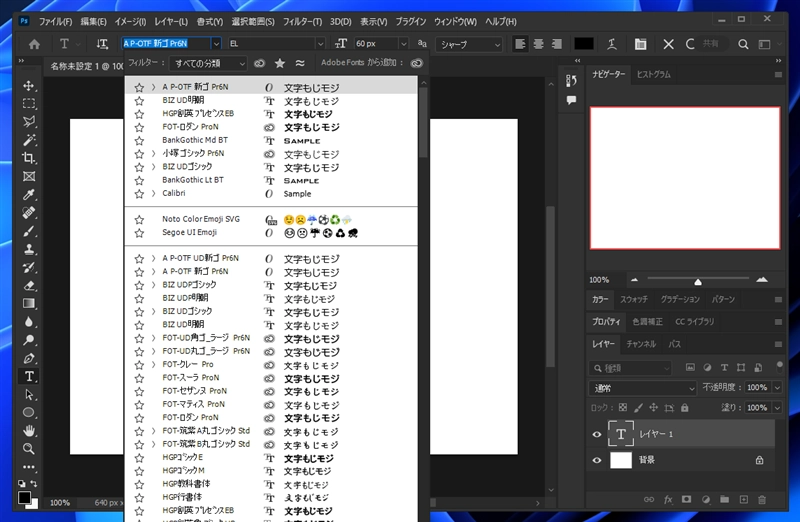Open the blend mode 通常 dropdown
The image size is (800, 522).
point(642,388)
